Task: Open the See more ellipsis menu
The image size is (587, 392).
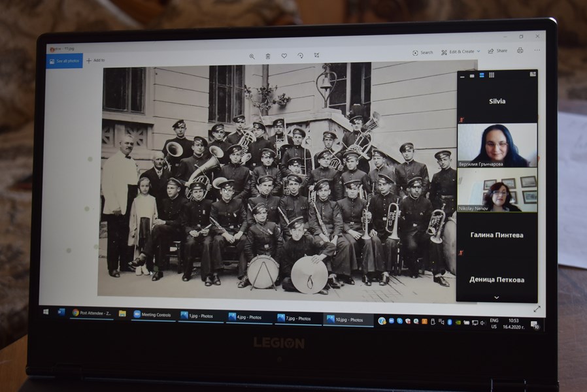Action: (x=537, y=50)
